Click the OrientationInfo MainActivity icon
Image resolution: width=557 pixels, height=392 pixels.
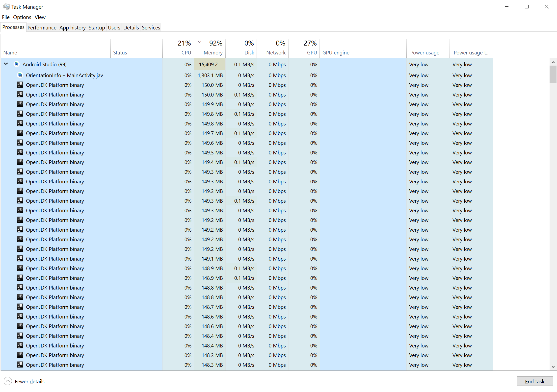pyautogui.click(x=20, y=75)
